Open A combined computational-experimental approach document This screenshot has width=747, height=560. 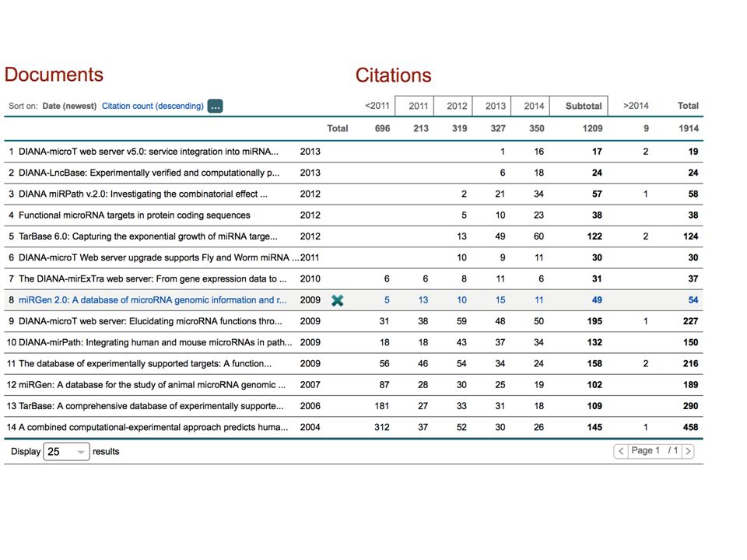click(x=153, y=427)
